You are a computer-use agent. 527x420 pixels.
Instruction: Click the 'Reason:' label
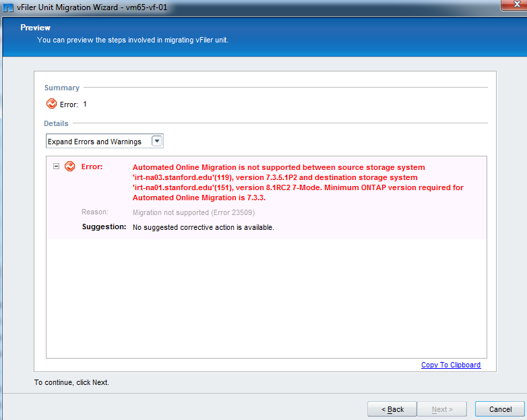tap(95, 212)
